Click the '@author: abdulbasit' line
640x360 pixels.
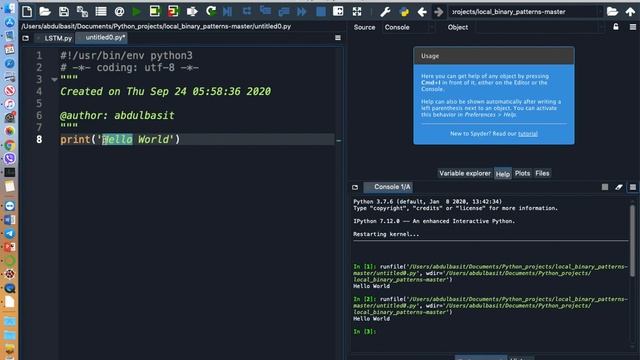pos(117,116)
